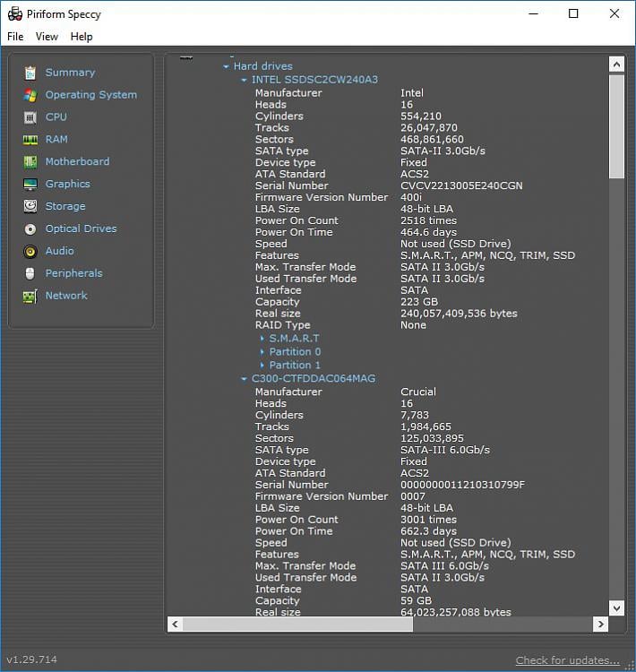Click the Storage hard disk icon
The width and height of the screenshot is (636, 672).
click(x=30, y=207)
